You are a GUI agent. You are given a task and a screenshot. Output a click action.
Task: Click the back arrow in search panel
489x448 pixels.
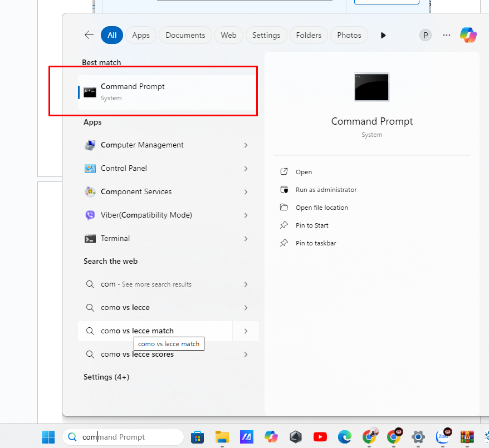coord(89,35)
